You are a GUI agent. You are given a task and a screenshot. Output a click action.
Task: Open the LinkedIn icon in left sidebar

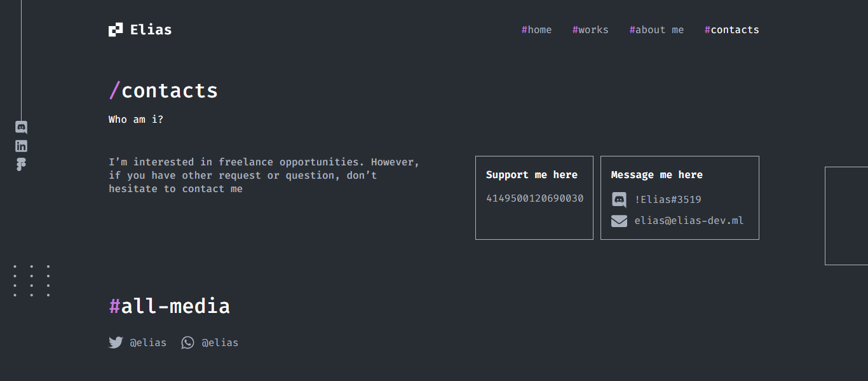[21, 146]
